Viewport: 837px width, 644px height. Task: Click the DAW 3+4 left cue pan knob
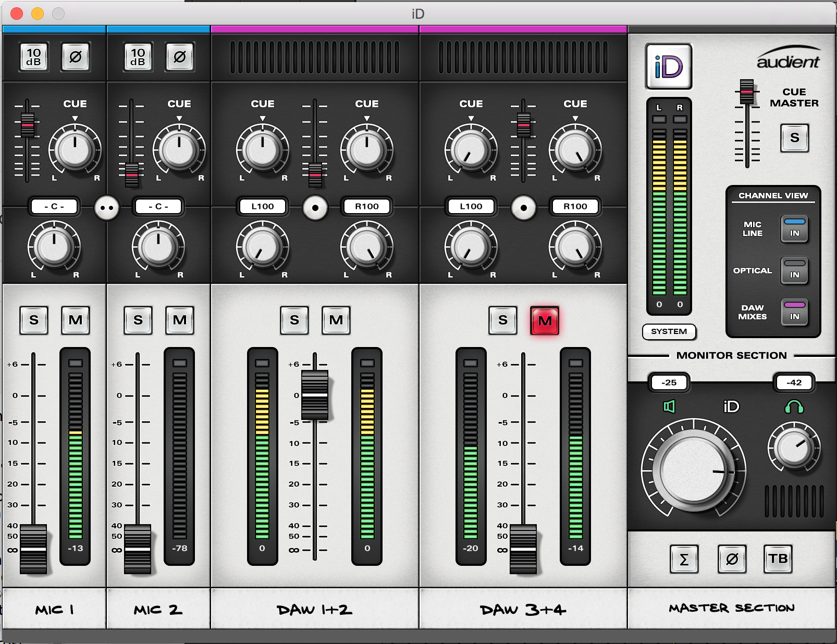click(x=471, y=150)
